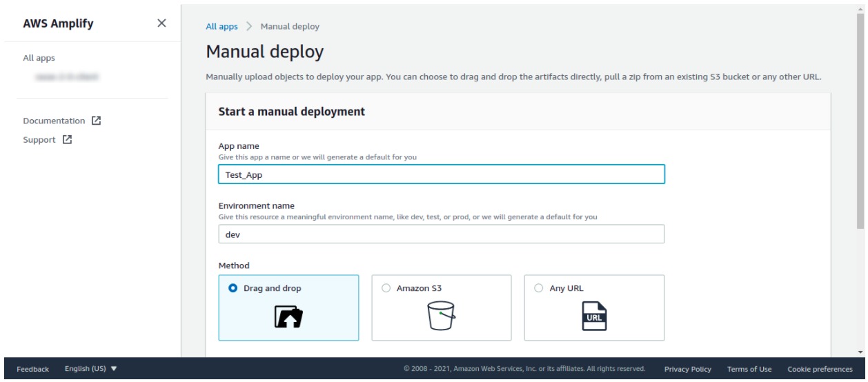Click the Environment name label

tap(256, 205)
